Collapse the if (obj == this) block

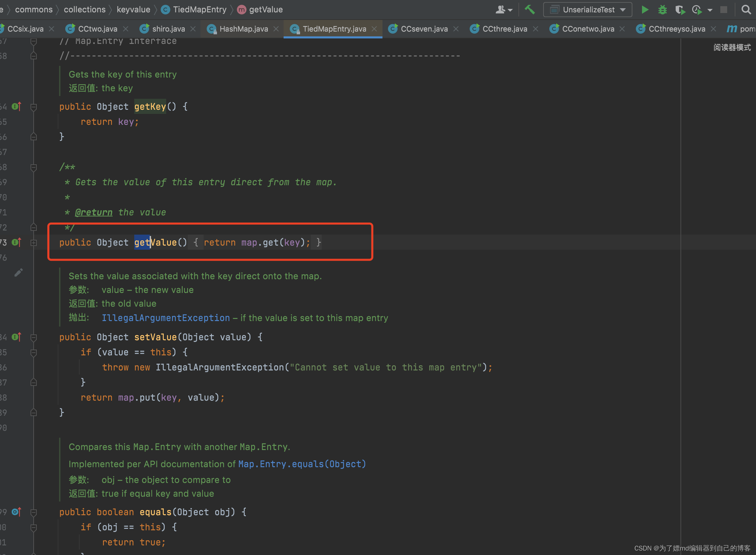(x=34, y=528)
